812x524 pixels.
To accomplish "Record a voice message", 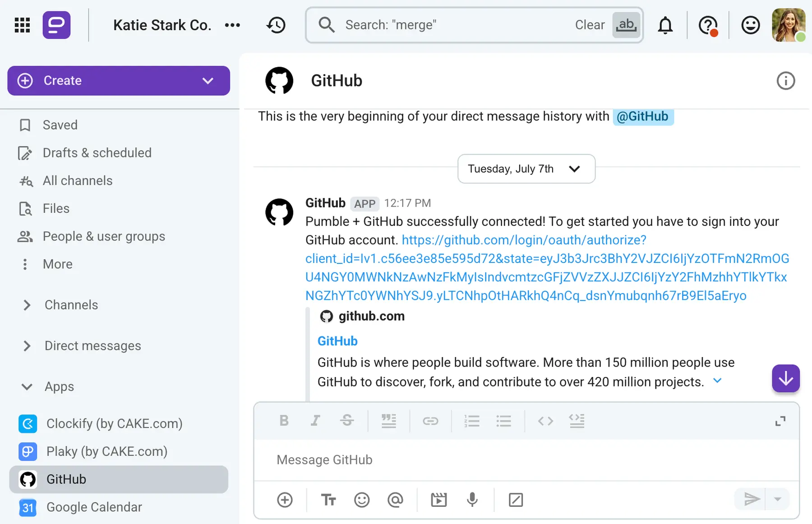I will click(472, 500).
